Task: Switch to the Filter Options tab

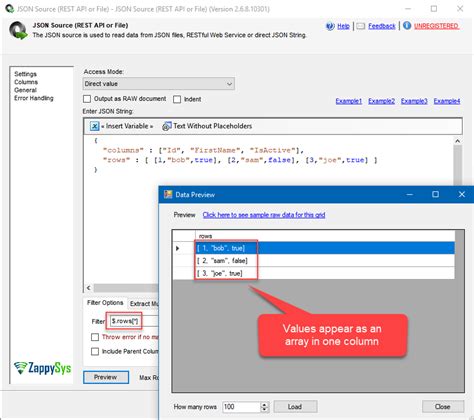Action: pyautogui.click(x=105, y=303)
